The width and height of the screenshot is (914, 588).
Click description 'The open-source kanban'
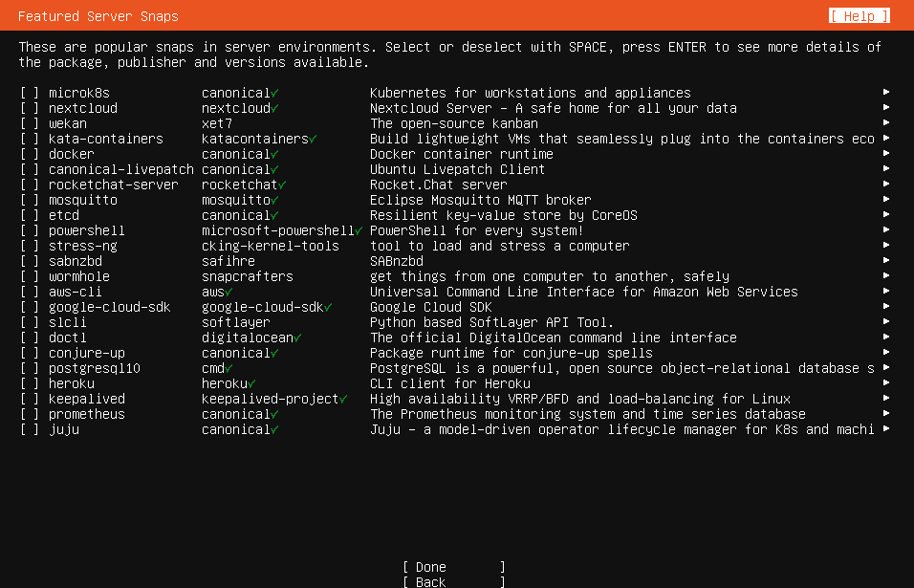coord(454,123)
